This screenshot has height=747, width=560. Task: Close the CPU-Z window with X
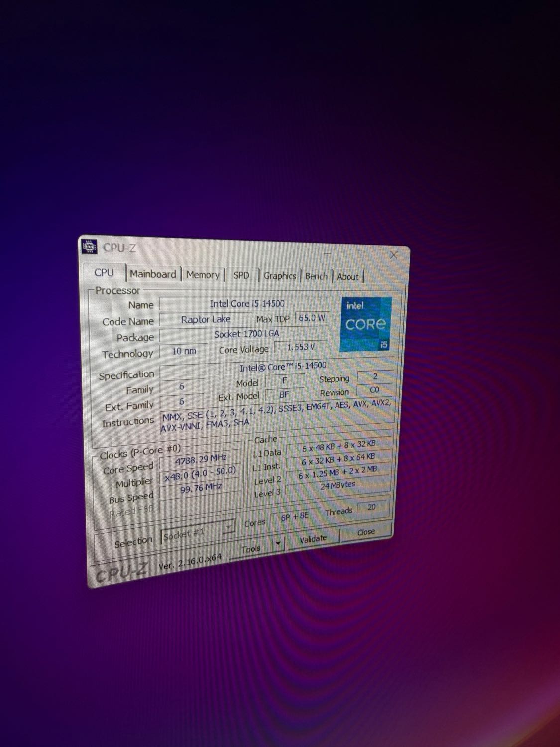tap(394, 255)
